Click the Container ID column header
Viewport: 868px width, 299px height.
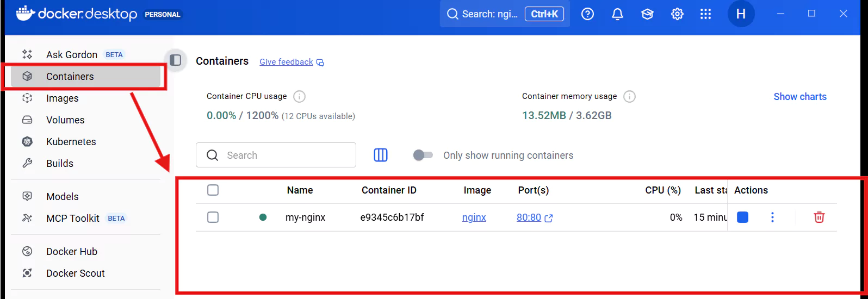click(389, 190)
